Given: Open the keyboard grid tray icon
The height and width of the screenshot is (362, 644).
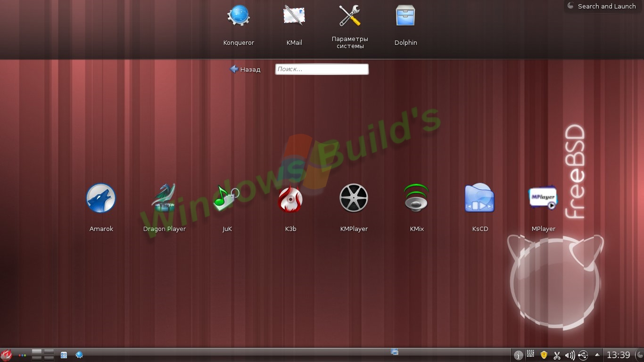Looking at the screenshot, I should (x=530, y=353).
